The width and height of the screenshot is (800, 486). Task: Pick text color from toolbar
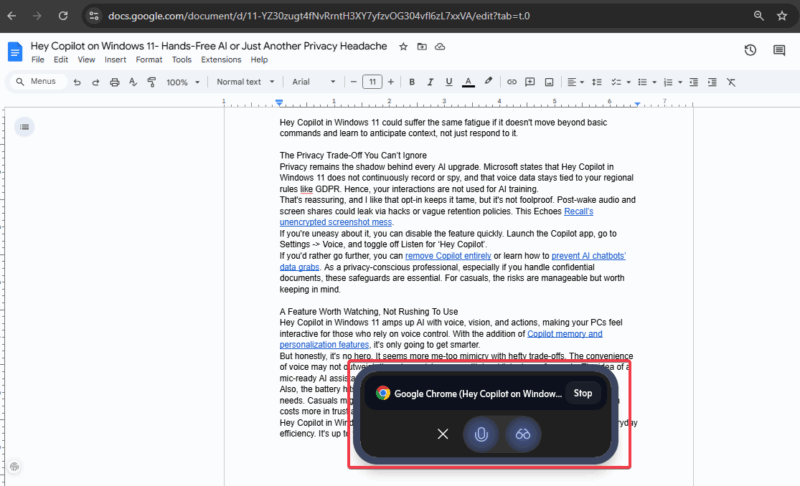[x=468, y=81]
